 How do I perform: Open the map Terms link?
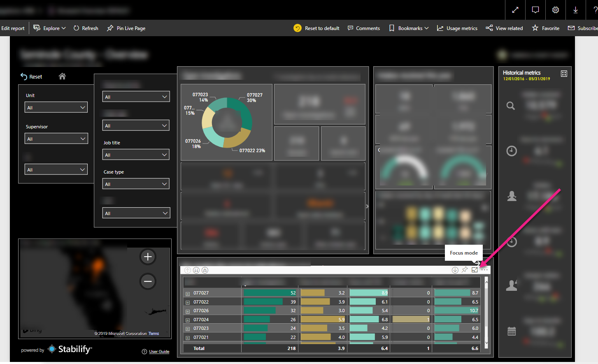point(154,334)
